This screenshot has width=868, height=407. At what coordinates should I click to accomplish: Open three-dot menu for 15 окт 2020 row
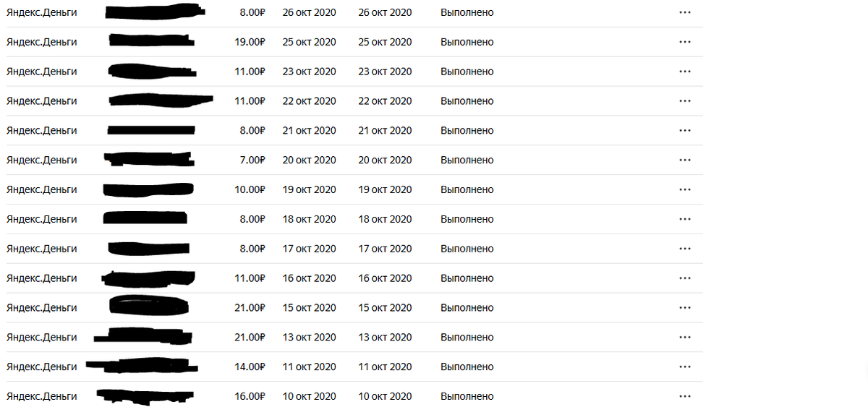[x=685, y=308]
